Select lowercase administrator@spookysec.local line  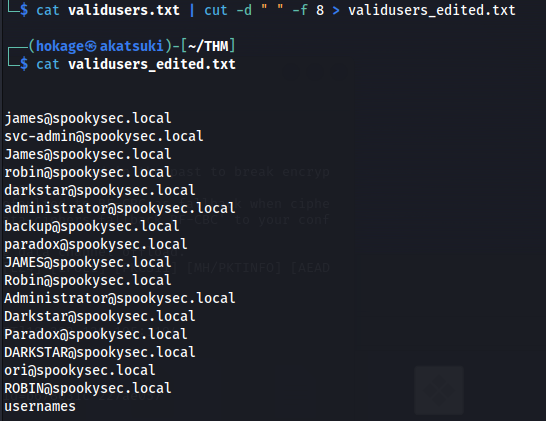120,209
